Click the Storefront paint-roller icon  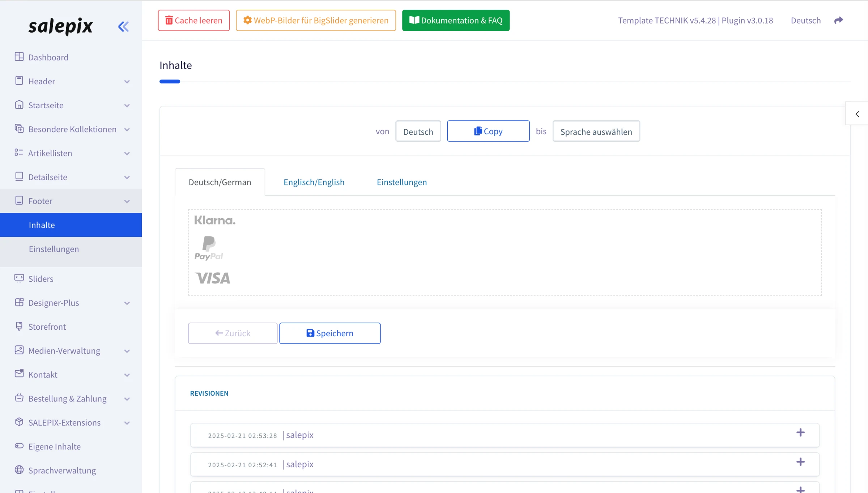tap(19, 326)
